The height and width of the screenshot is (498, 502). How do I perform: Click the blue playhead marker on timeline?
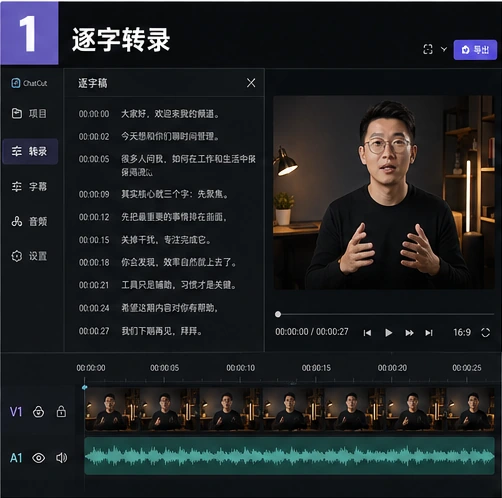(84, 387)
